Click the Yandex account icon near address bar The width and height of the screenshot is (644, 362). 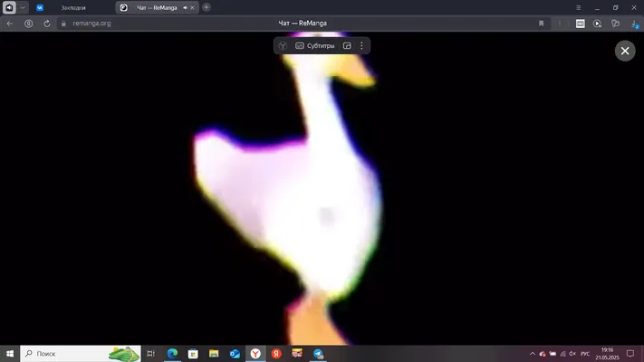point(28,24)
